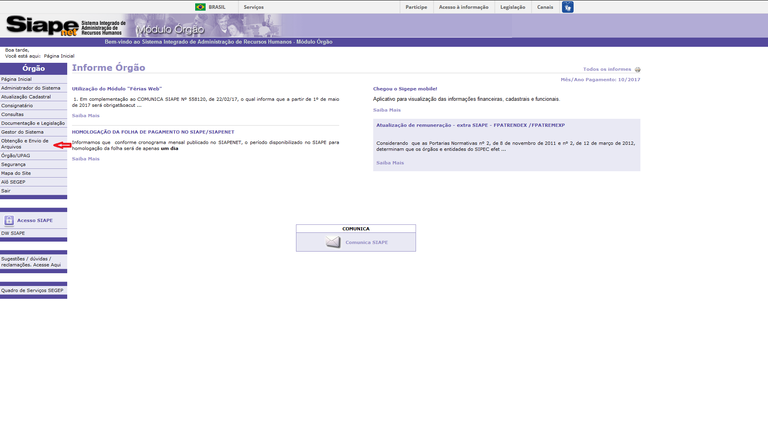Click Mês/Ano Pagamento: 10/2017 text

pos(600,79)
